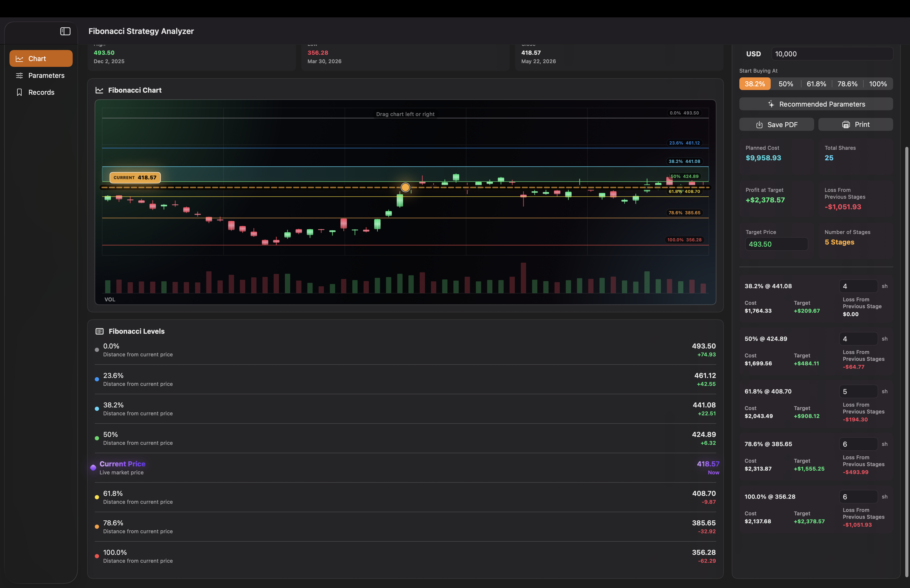Open the Records sidebar item
The image size is (910, 588).
[x=41, y=92]
